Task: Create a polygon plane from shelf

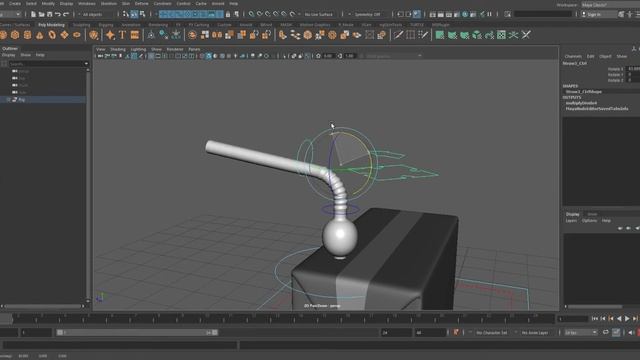Action: (x=64, y=35)
